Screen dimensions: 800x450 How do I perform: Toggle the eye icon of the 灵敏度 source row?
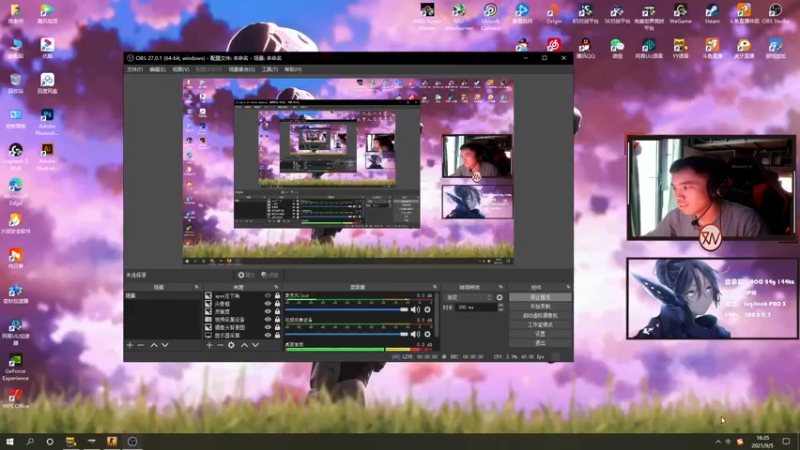coord(268,311)
